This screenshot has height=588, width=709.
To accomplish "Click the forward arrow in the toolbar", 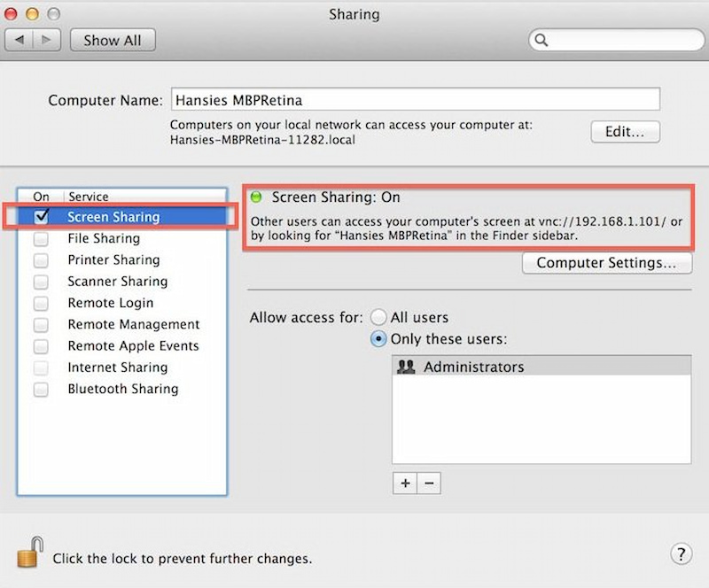I will click(47, 40).
